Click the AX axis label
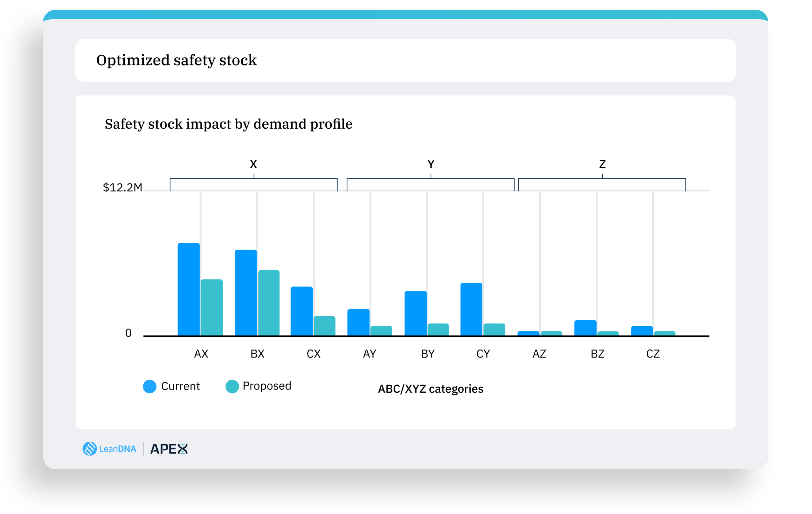812x514 pixels. [201, 354]
